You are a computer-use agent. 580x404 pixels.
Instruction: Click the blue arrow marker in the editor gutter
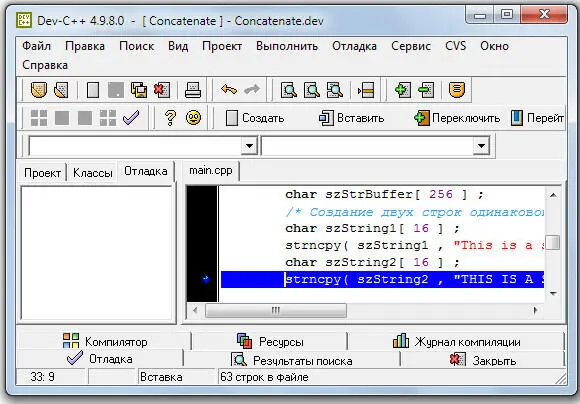tap(206, 279)
